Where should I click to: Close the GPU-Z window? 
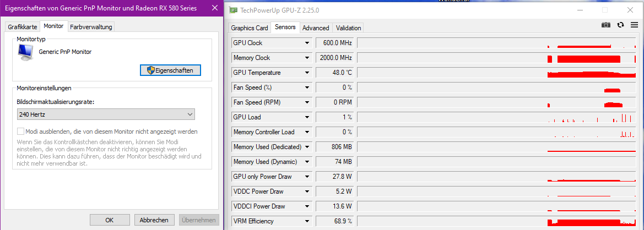pos(630,10)
